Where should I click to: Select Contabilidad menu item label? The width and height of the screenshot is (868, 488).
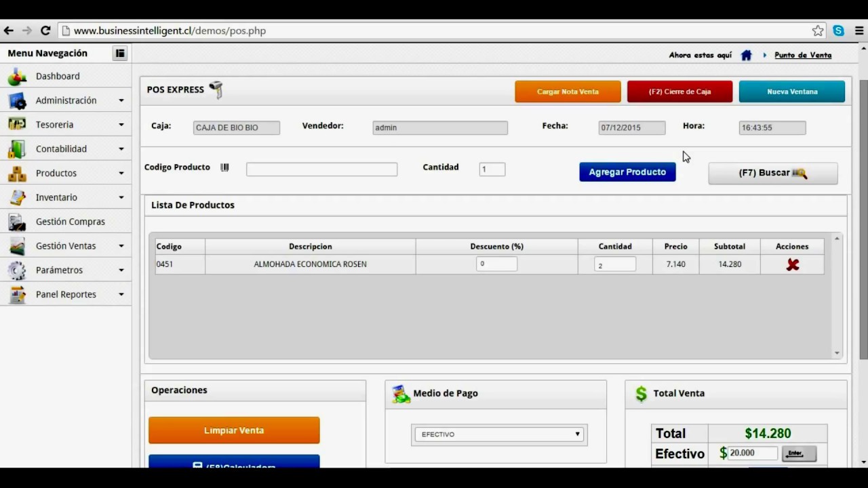pos(61,149)
